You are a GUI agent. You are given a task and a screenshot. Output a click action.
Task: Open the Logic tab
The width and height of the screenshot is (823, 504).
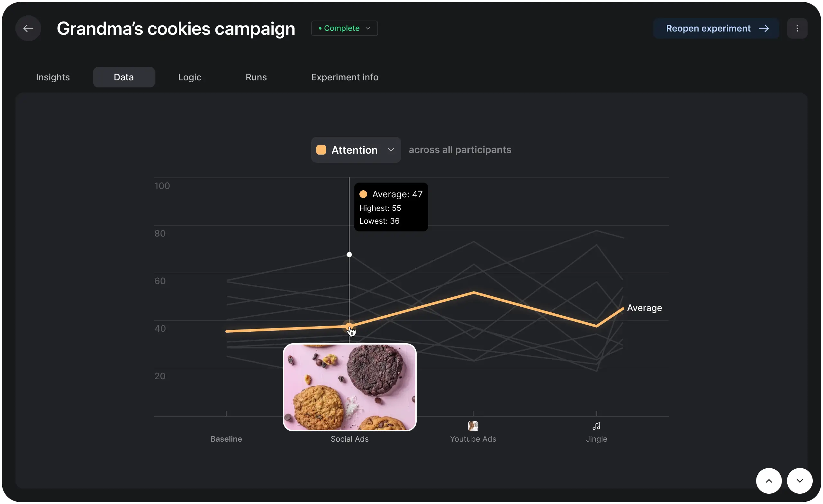tap(189, 77)
